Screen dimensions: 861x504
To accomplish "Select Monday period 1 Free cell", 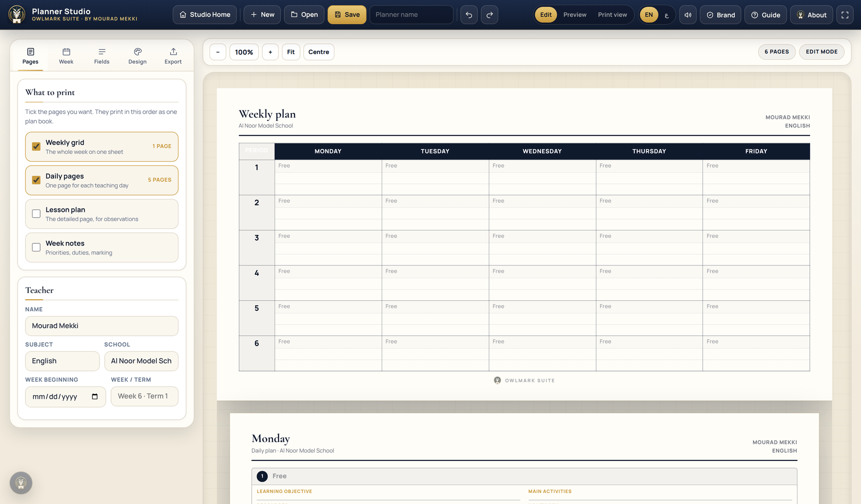I will pyautogui.click(x=328, y=177).
